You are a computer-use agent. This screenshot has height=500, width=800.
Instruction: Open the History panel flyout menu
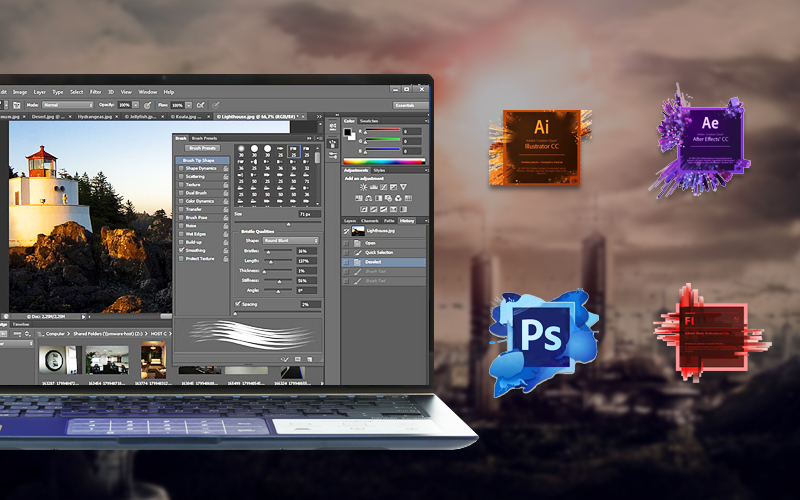[426, 220]
